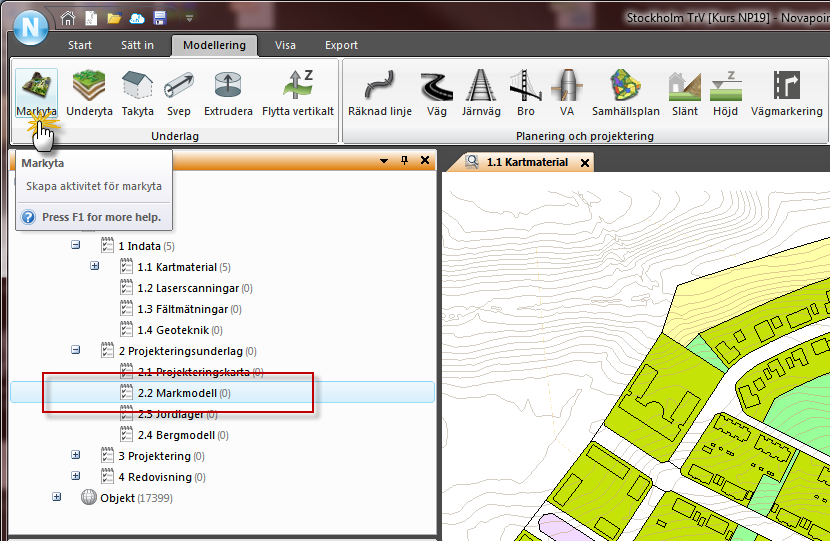Viewport: 830px width, 541px height.
Task: Select 1.3 Fältmätningar in the tree
Action: pyautogui.click(x=189, y=309)
